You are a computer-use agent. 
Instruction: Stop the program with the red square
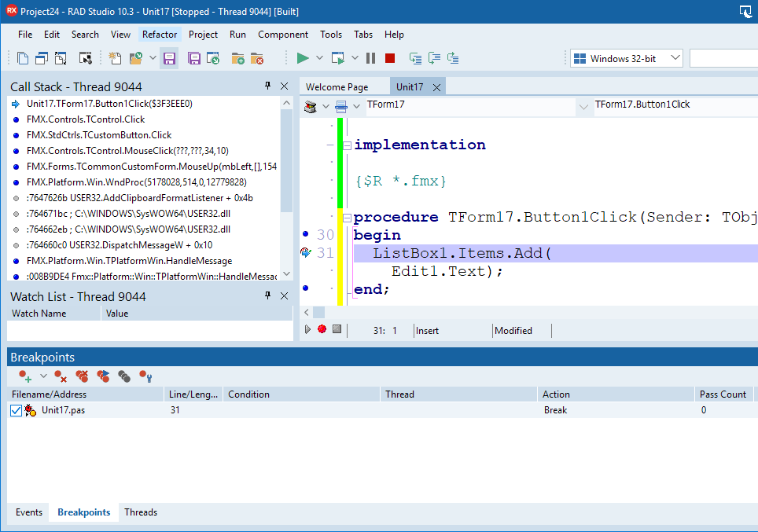pyautogui.click(x=390, y=58)
